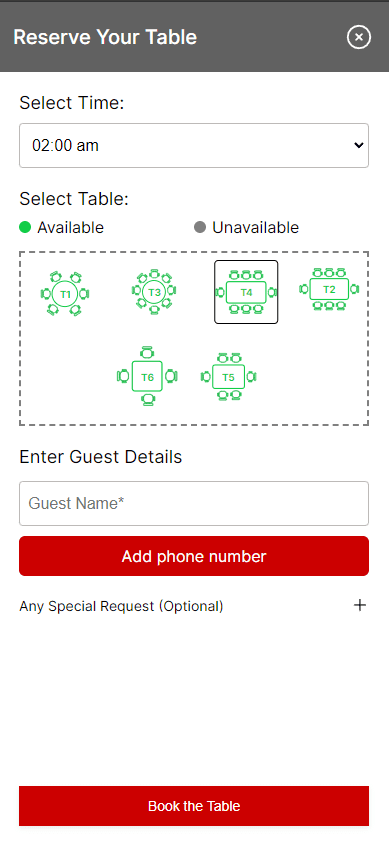This screenshot has height=842, width=389.
Task: Click the gray Unavailable legend dot
Action: 200,227
